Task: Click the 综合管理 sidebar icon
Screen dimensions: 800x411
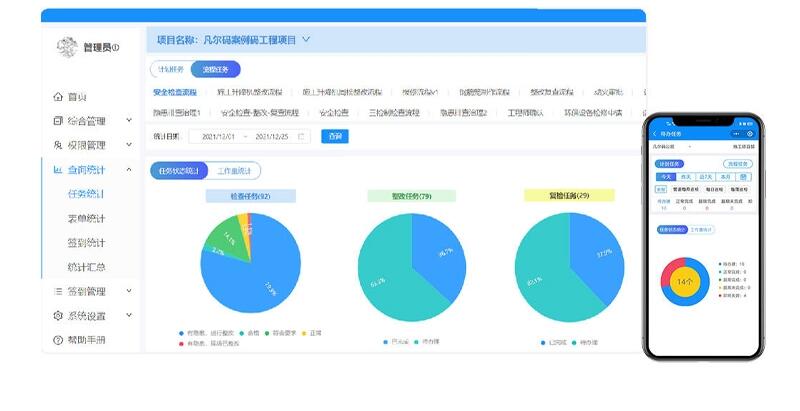Action: click(x=57, y=121)
